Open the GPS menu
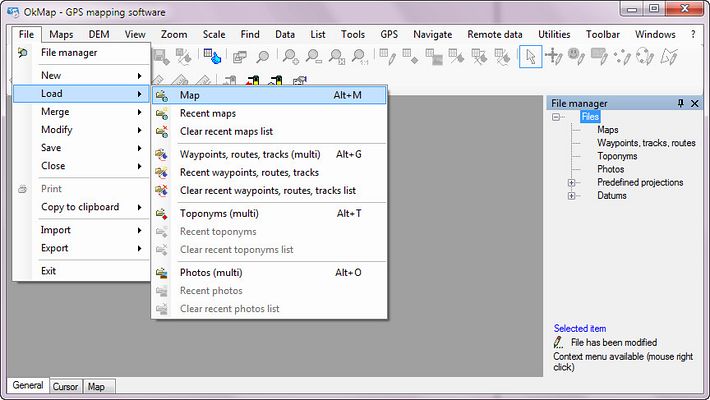Viewport: 710px width, 400px height. pyautogui.click(x=389, y=34)
